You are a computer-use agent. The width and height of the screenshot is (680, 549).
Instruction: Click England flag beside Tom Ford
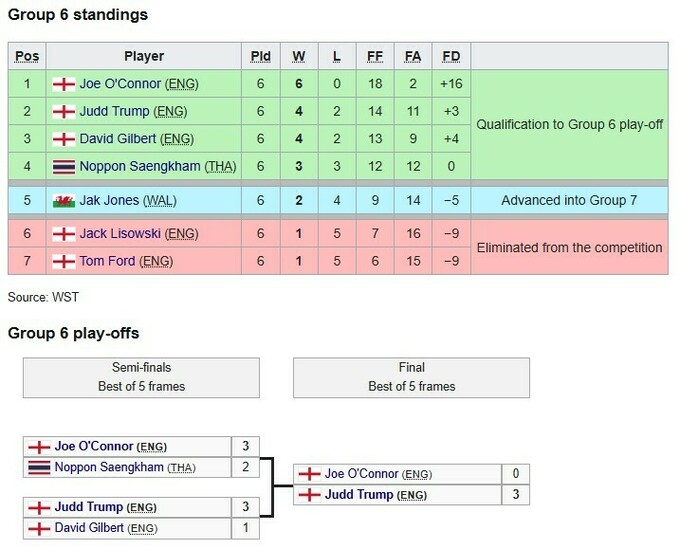pos(65,262)
